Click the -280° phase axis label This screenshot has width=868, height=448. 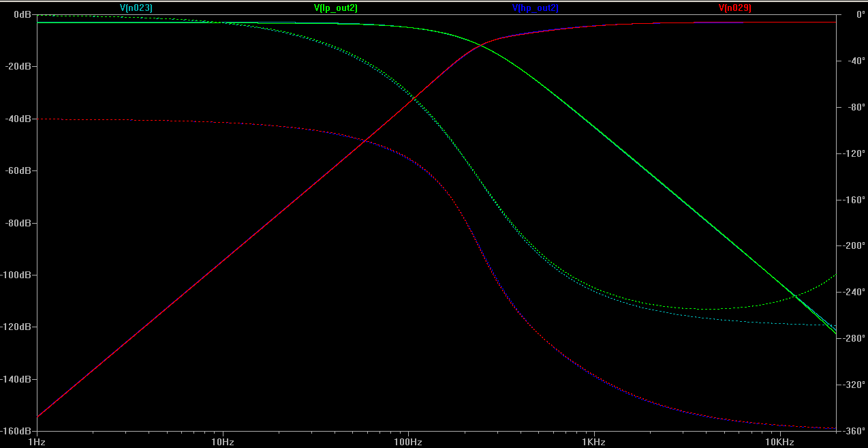coord(853,338)
